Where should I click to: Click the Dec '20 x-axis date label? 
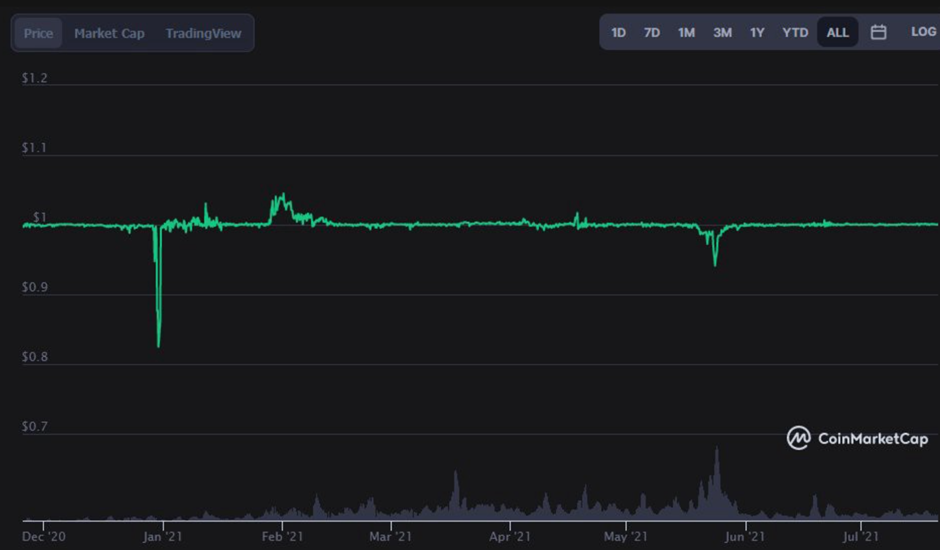(44, 536)
